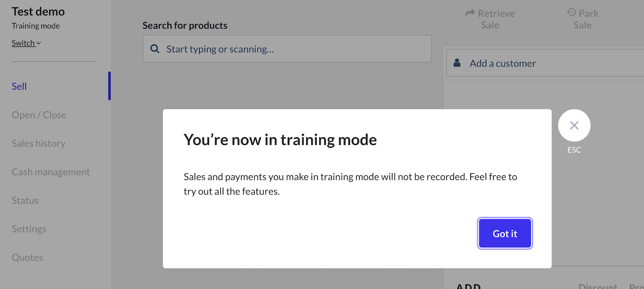644x289 pixels.
Task: Click the Test demo register name
Action: point(38,12)
